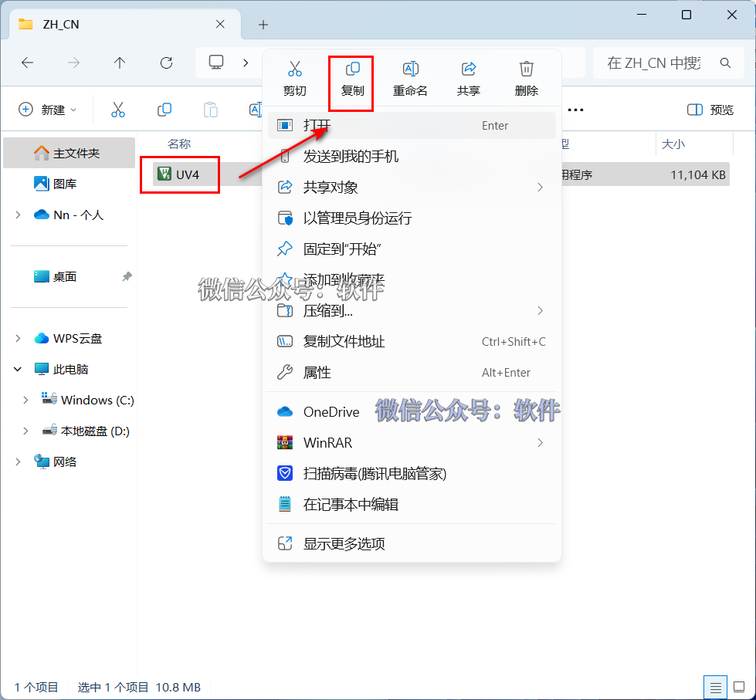756x700 pixels.
Task: Open the toolbar more options ellipsis
Action: click(x=575, y=110)
